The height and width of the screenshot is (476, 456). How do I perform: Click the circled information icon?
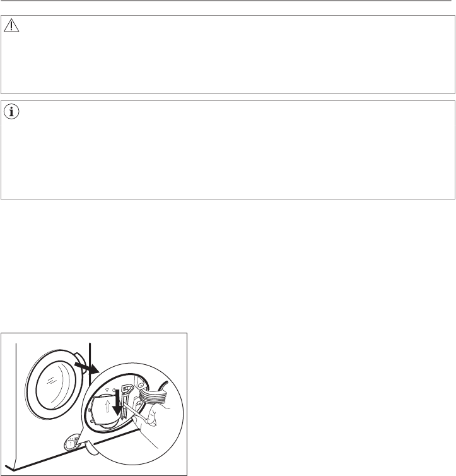[11, 111]
